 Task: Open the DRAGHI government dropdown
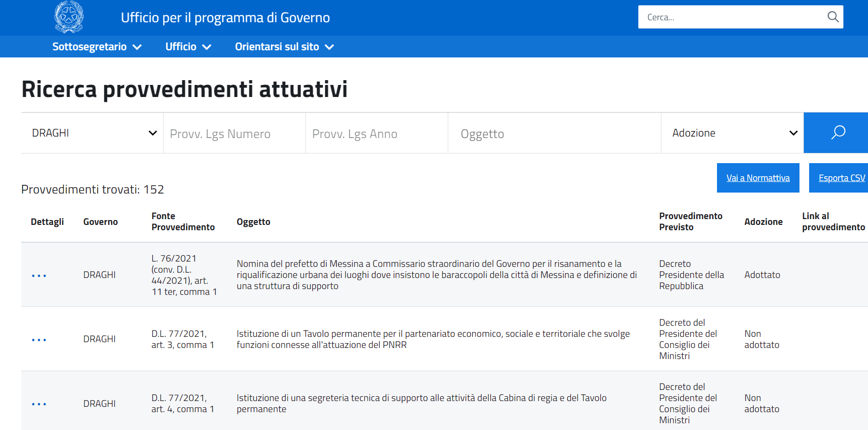(92, 133)
